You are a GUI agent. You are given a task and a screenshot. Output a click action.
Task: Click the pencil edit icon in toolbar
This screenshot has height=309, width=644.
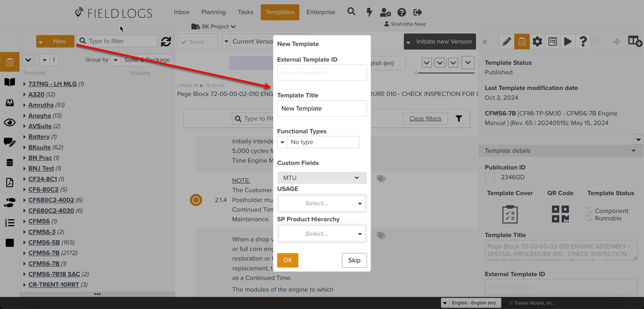click(x=506, y=41)
